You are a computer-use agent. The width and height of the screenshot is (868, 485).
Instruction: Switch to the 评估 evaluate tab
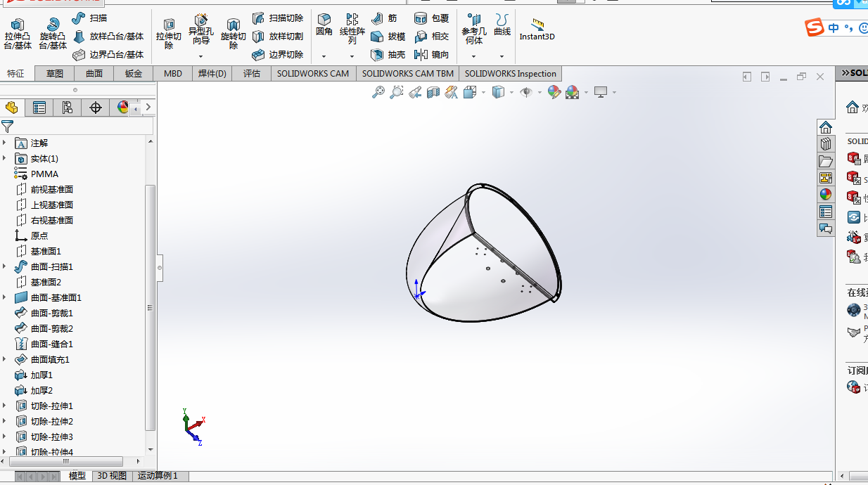coord(252,74)
